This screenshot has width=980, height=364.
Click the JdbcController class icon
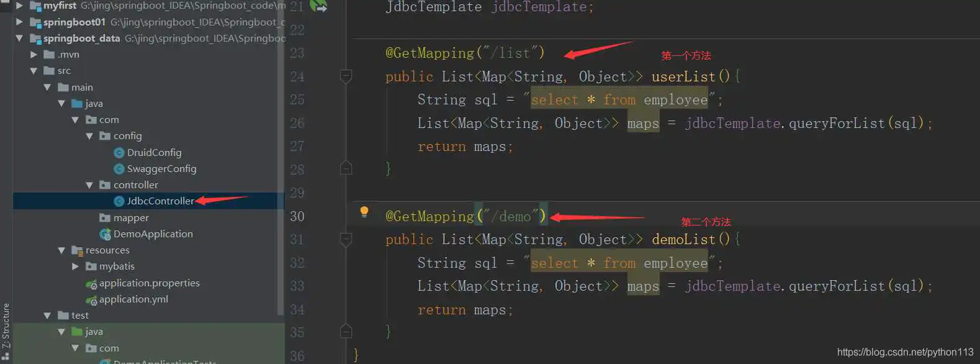119,201
